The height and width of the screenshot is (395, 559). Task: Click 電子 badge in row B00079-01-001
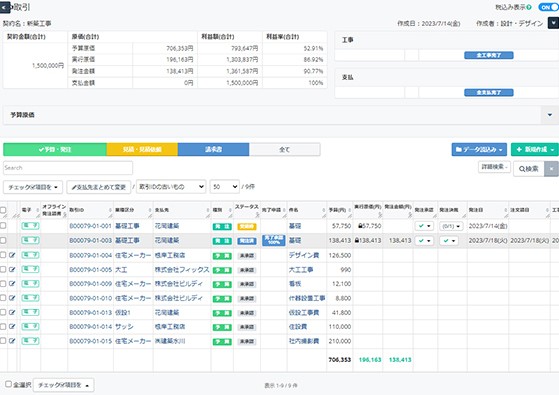coord(30,226)
